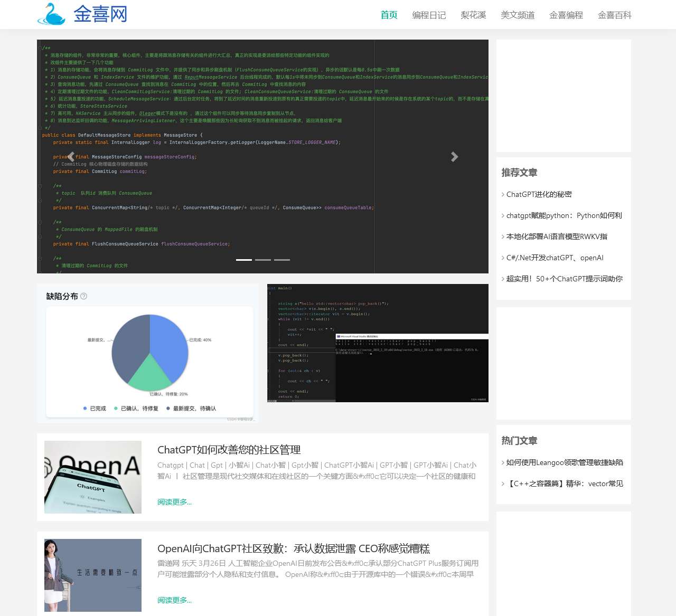
Task: Click summary text starting with Chatgpt | Chat
Action: pyautogui.click(x=317, y=470)
